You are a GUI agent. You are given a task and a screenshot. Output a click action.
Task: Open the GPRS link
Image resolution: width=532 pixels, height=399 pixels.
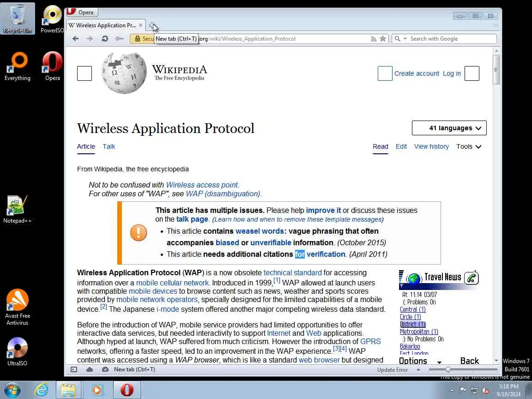(370, 341)
